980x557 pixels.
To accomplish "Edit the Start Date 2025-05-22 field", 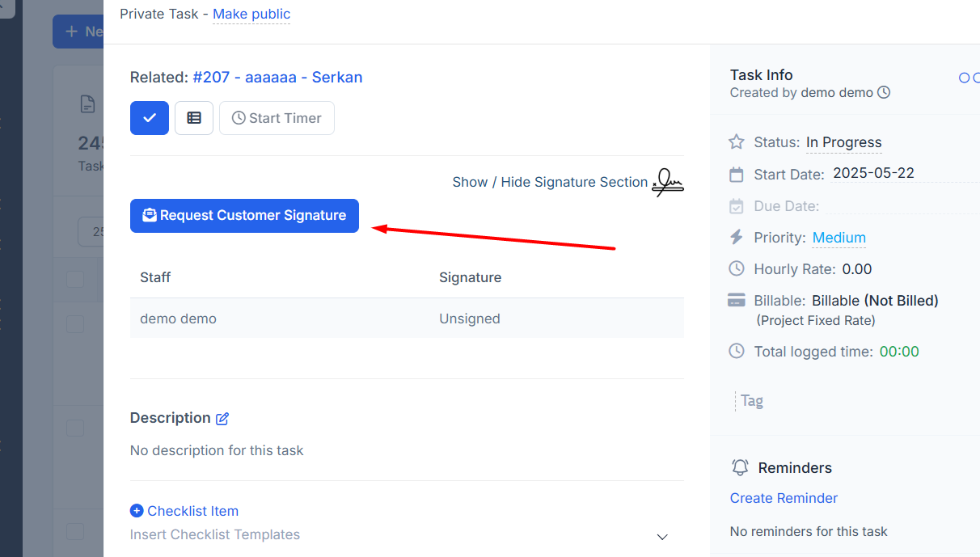I will pyautogui.click(x=873, y=173).
